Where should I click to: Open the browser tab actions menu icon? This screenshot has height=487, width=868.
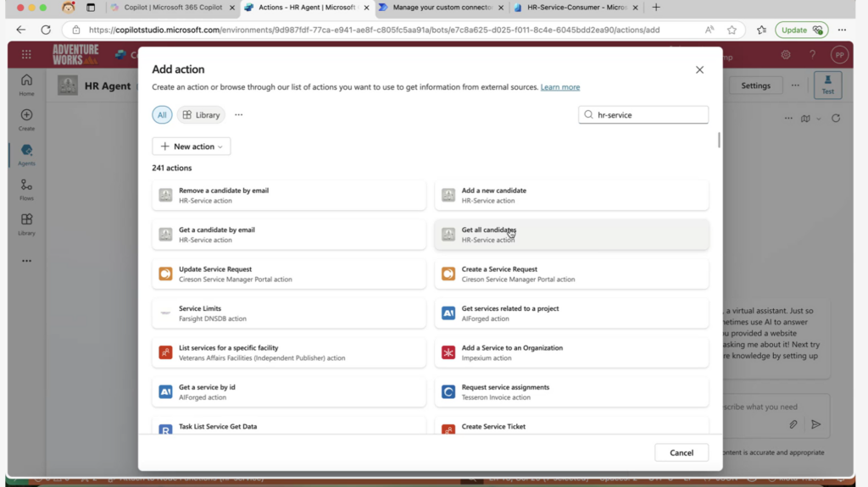pyautogui.click(x=91, y=7)
